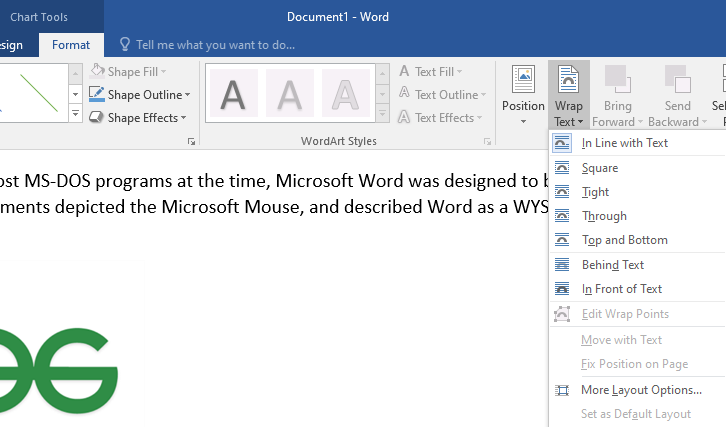Choose Tight text wrapping
The image size is (726, 427).
point(595,192)
